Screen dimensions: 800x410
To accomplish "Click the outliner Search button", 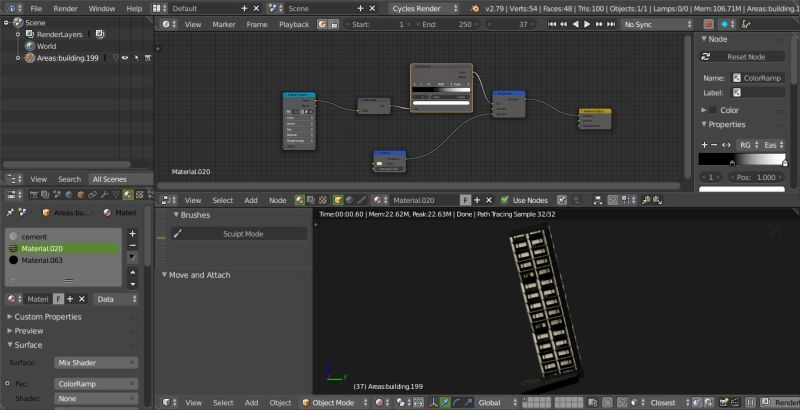I will [69, 179].
